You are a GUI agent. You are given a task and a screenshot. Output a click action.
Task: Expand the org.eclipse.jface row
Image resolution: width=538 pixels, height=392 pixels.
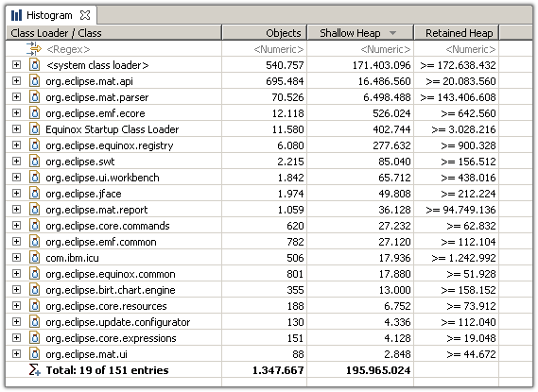click(x=16, y=194)
